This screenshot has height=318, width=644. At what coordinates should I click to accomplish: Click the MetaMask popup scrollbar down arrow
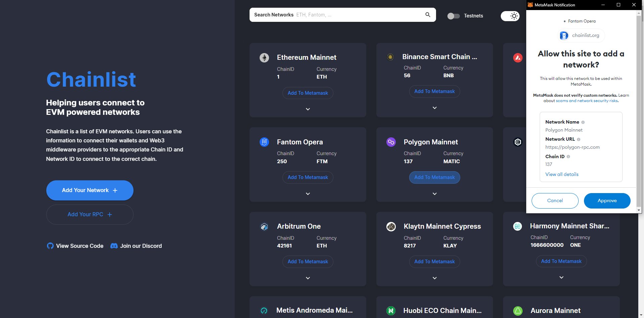639,210
